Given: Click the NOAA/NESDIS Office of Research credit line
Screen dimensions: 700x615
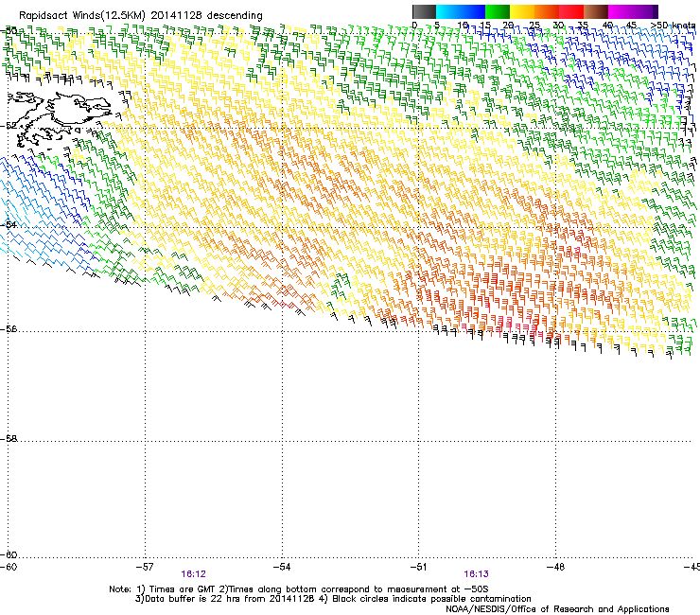Looking at the screenshot, I should 557,609.
